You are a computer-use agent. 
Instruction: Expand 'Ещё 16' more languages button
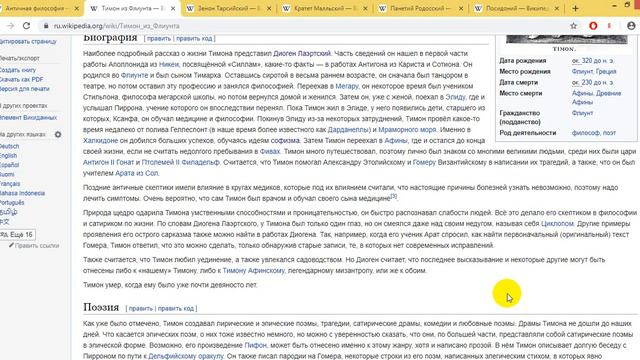[x=18, y=235]
